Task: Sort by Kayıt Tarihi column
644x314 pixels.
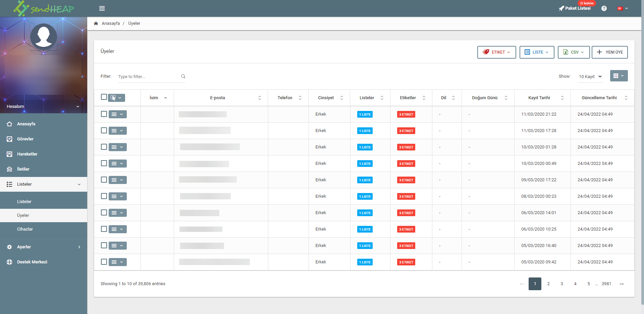Action: tap(542, 98)
